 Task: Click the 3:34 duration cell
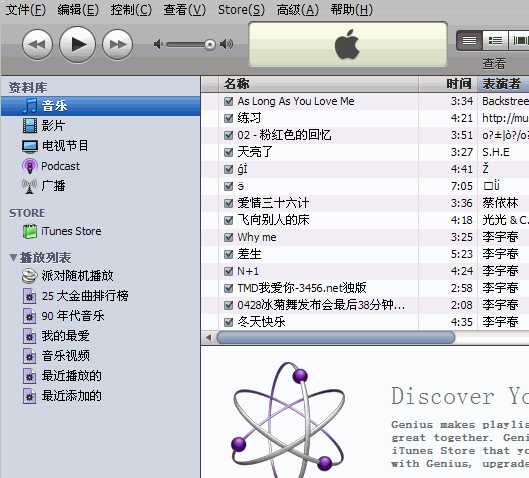462,101
